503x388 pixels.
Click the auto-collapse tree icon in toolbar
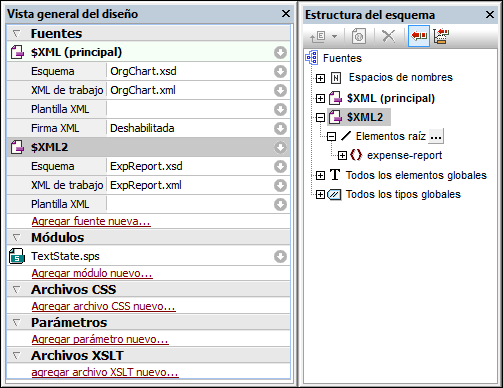[x=441, y=36]
